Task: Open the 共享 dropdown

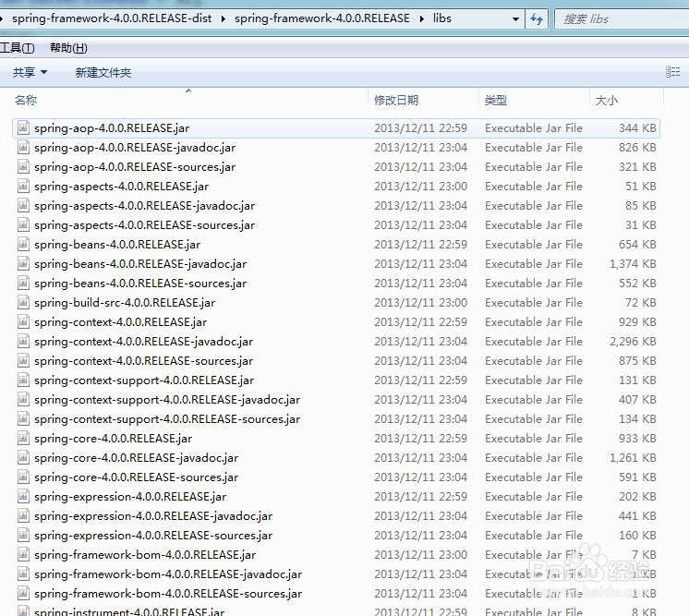Action: pyautogui.click(x=30, y=72)
